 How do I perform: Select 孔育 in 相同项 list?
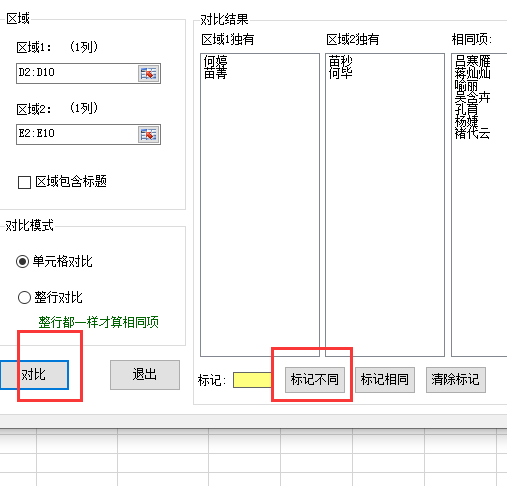click(x=466, y=109)
